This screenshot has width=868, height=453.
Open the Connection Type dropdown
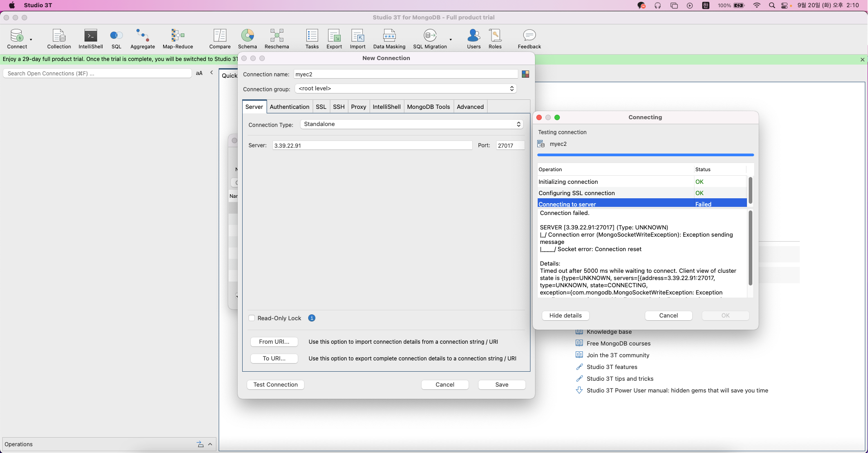(412, 124)
